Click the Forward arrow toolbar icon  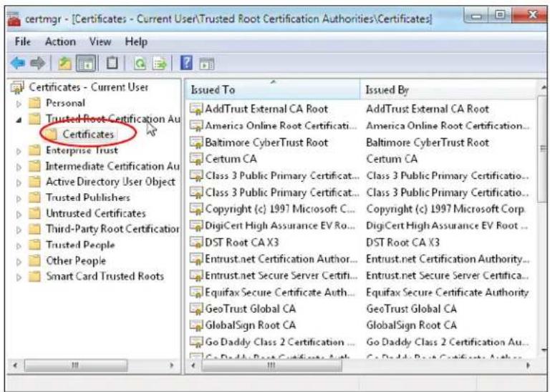click(x=37, y=64)
